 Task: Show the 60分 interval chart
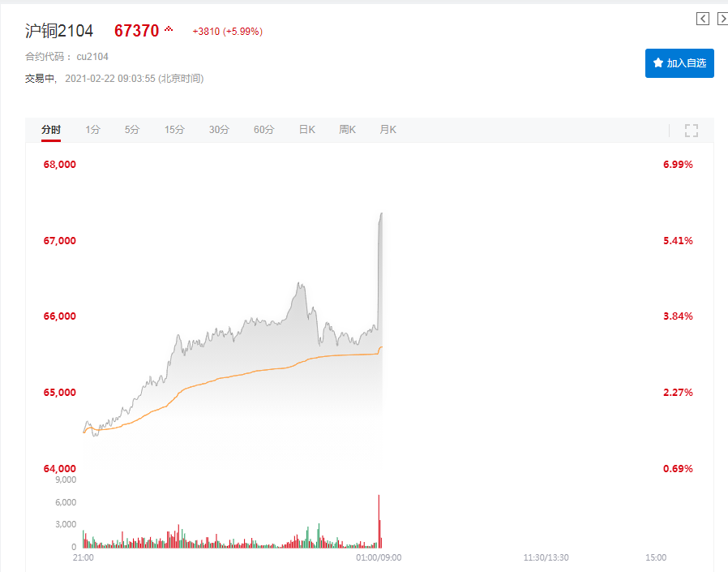[x=263, y=130]
